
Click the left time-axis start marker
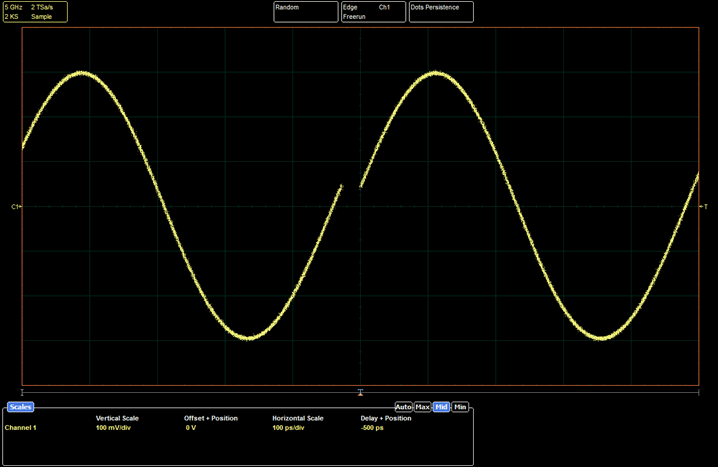point(22,390)
